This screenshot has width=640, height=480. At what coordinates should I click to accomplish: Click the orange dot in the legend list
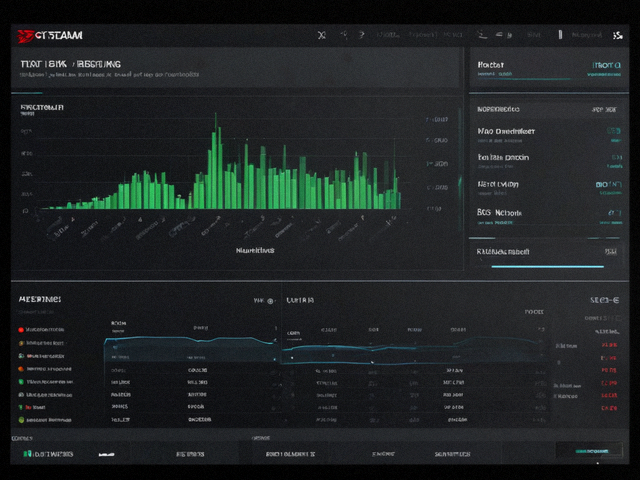[21, 369]
